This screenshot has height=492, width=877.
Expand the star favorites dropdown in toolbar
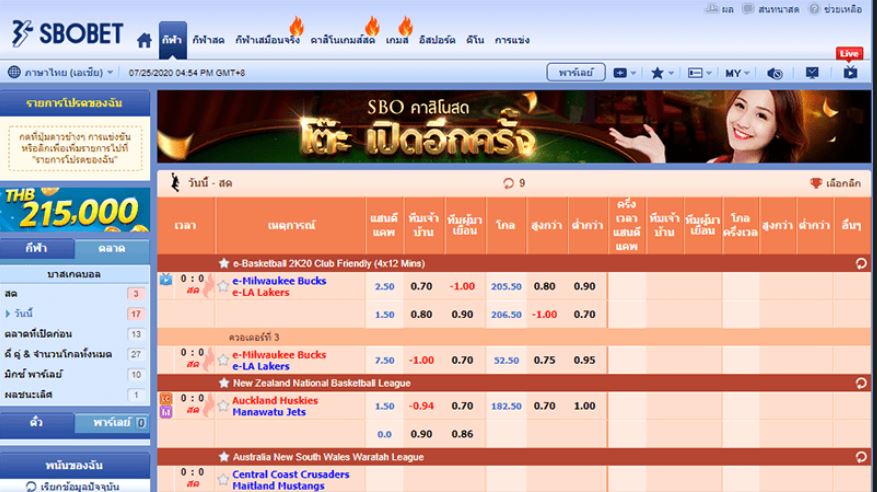click(x=663, y=73)
